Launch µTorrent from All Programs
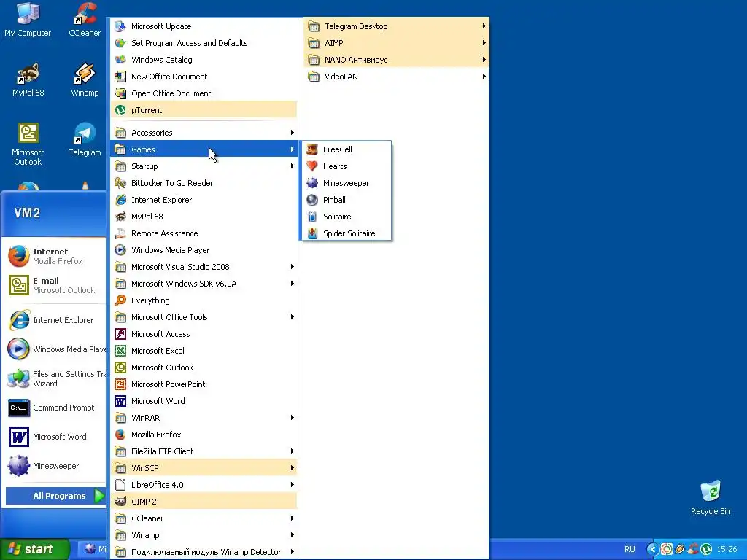747x560 pixels. click(204, 110)
